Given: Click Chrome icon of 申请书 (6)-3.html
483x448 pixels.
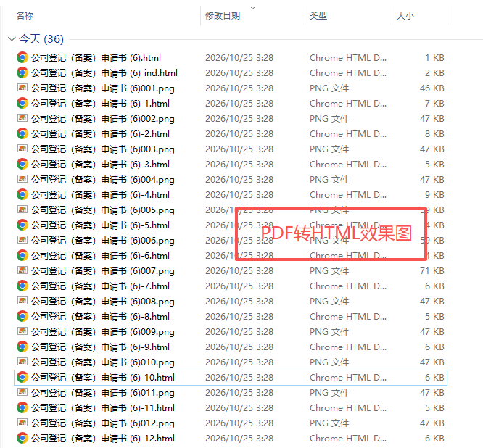Looking at the screenshot, I should 22,164.
